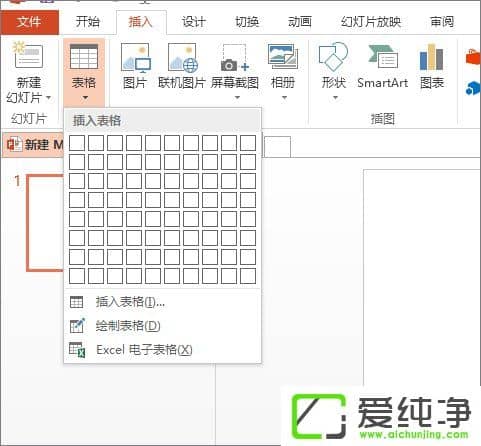Open the 文件 file menu
This screenshot has width=481, height=446.
(x=30, y=22)
